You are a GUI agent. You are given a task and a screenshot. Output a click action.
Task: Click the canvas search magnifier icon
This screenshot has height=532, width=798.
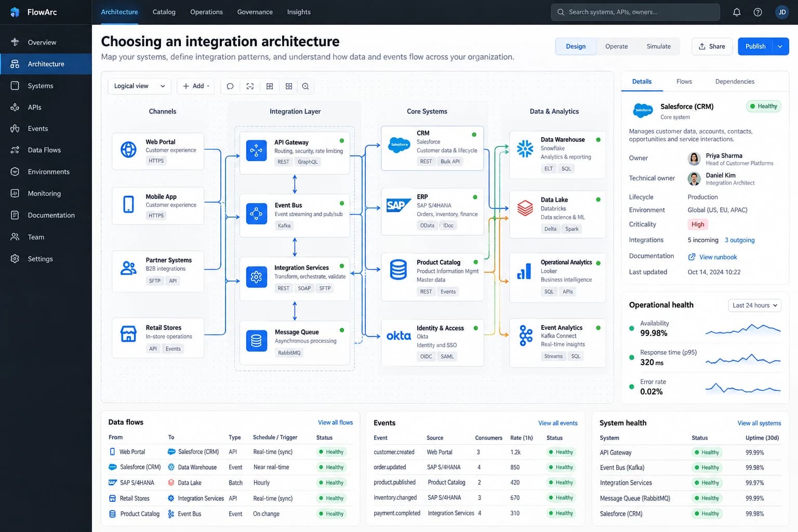305,86
